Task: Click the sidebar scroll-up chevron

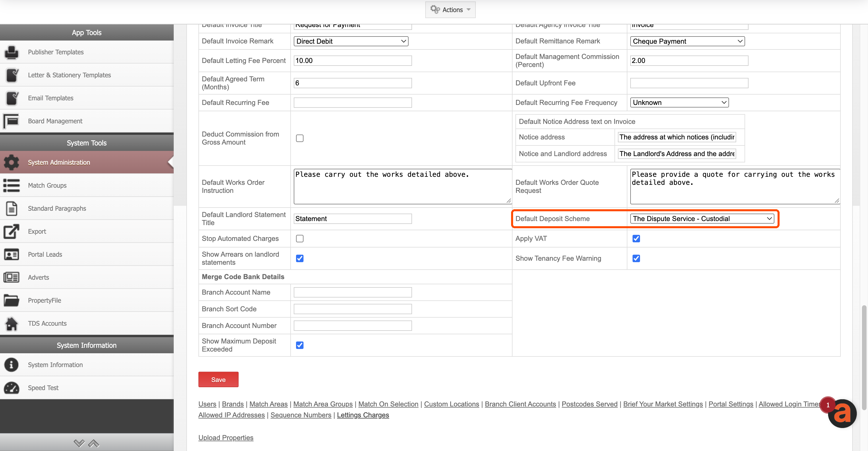Action: [94, 443]
